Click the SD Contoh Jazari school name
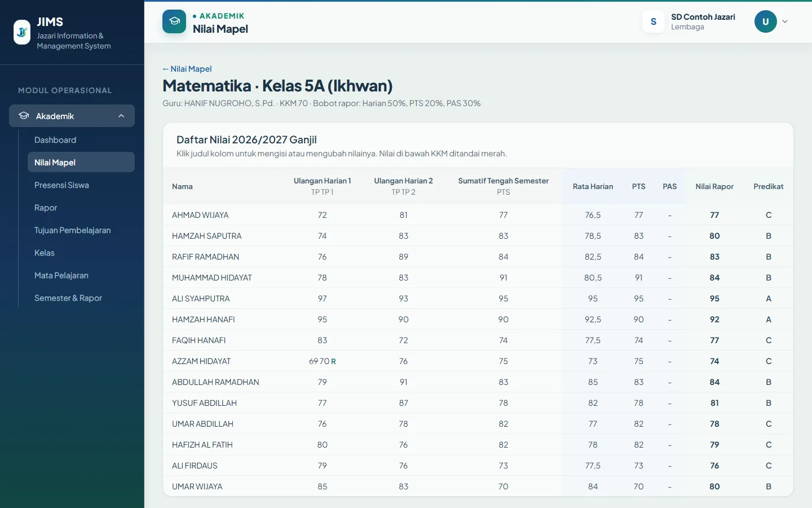 [x=703, y=17]
